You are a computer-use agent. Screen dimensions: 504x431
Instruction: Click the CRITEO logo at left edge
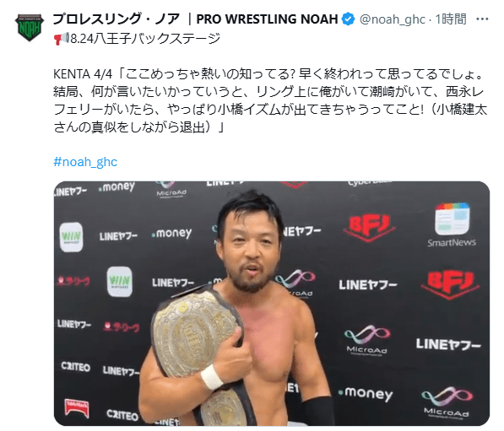pos(75,366)
